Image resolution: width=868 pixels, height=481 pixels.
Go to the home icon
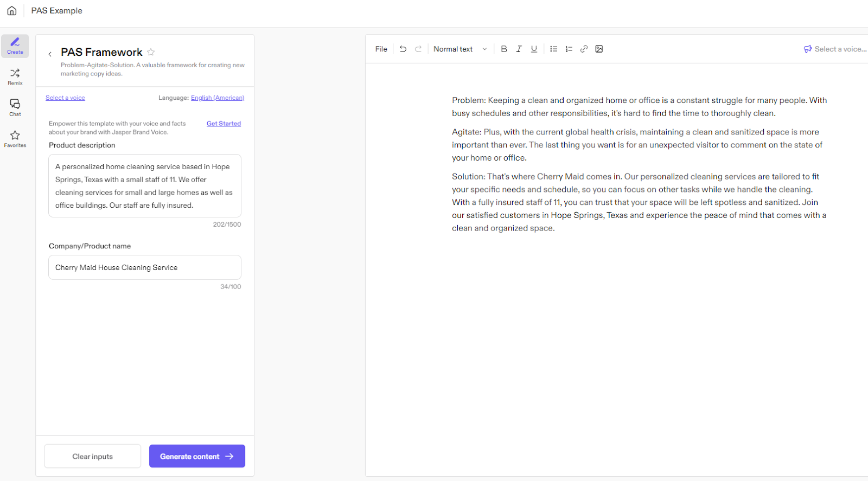(x=12, y=11)
